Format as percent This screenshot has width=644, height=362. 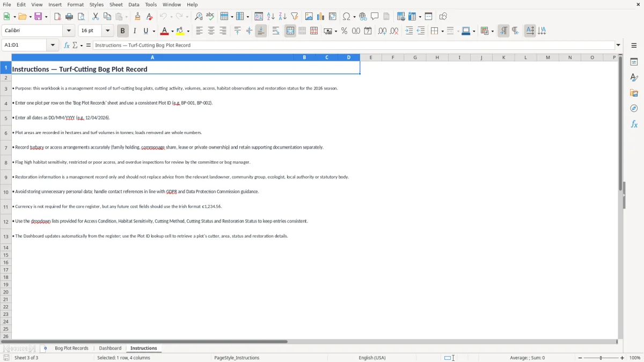pyautogui.click(x=344, y=31)
